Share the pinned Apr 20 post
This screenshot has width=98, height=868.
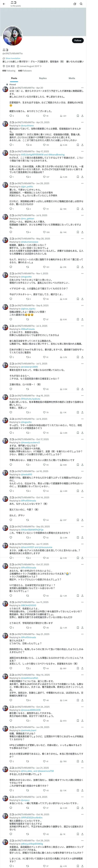pos(82,116)
